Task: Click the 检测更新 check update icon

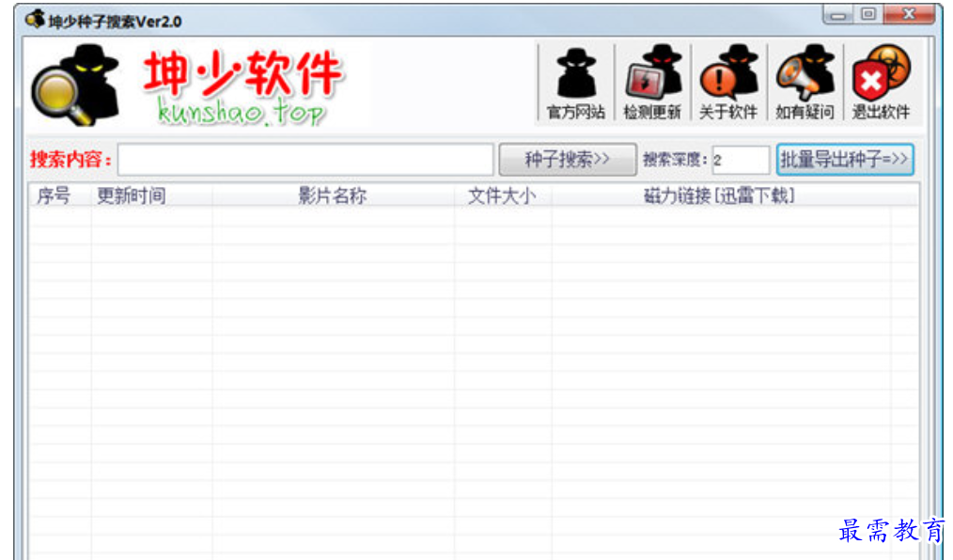Action: click(x=652, y=84)
